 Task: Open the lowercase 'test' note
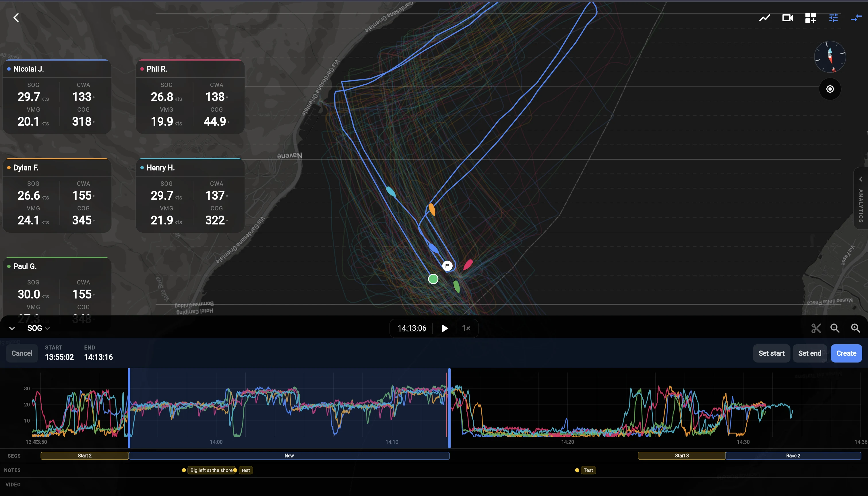click(x=246, y=470)
